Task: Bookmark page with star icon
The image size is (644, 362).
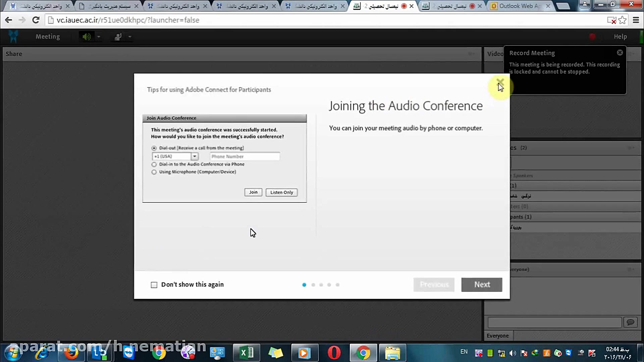Action: [623, 20]
